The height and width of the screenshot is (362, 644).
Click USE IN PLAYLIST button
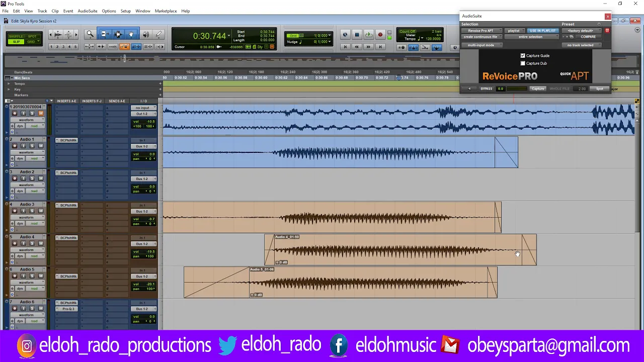click(542, 31)
